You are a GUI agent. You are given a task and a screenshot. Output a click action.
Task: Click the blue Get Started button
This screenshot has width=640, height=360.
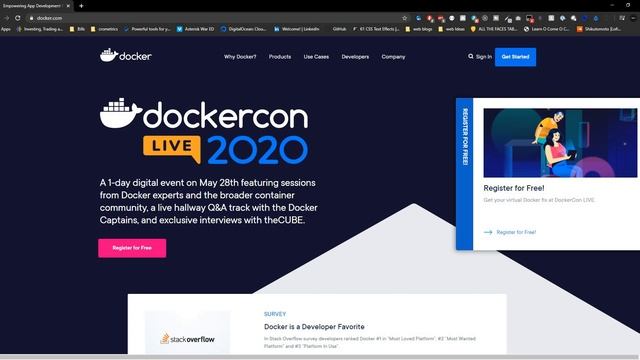516,57
